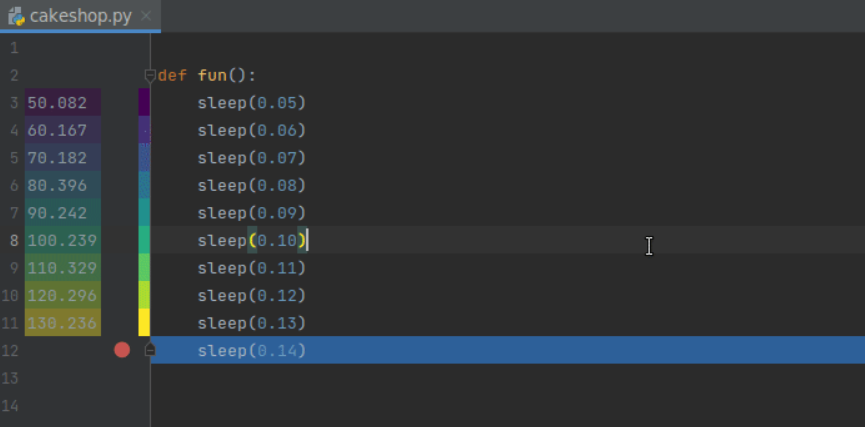Click the 100.239 timing annotation

[62, 241]
